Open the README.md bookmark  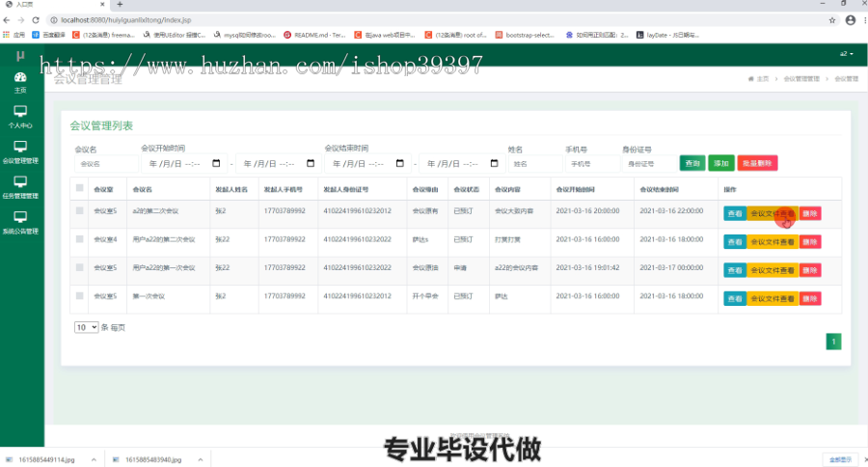click(x=314, y=35)
